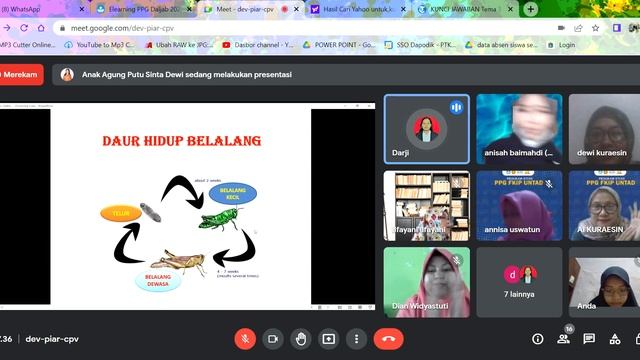The width and height of the screenshot is (640, 360).
Task: Unmute the microphone in Meet controls
Action: point(245,339)
